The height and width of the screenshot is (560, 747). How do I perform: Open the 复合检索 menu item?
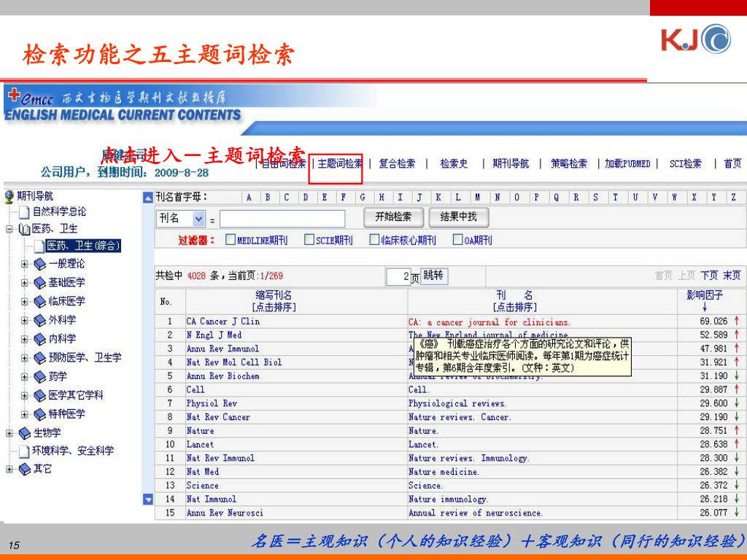tap(397, 164)
